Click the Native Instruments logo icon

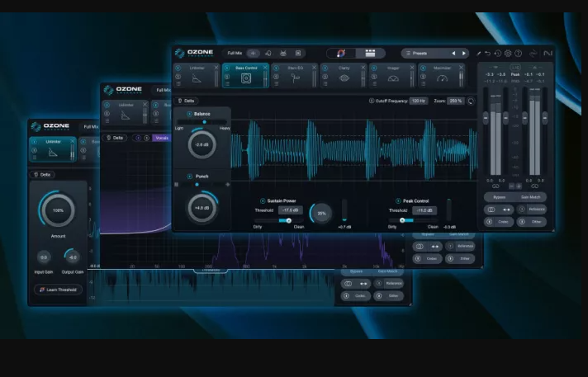pyautogui.click(x=548, y=54)
